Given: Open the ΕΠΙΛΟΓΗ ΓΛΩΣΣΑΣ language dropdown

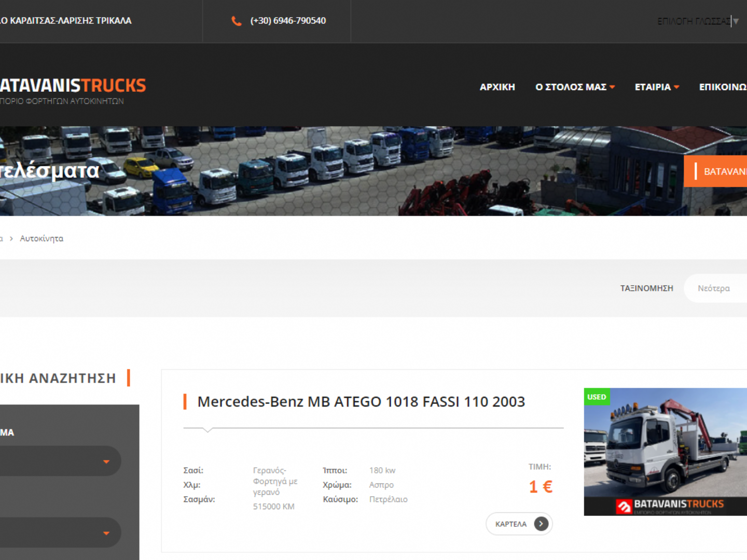Looking at the screenshot, I should tap(698, 21).
